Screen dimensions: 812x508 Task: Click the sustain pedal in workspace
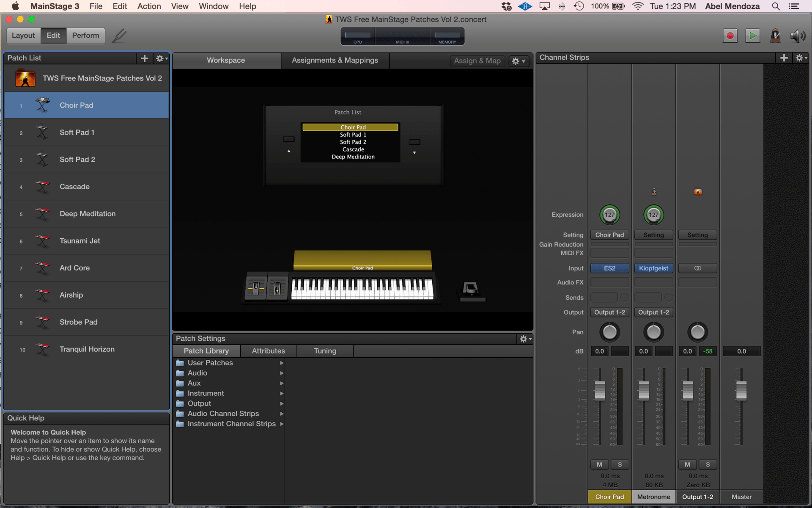[471, 291]
